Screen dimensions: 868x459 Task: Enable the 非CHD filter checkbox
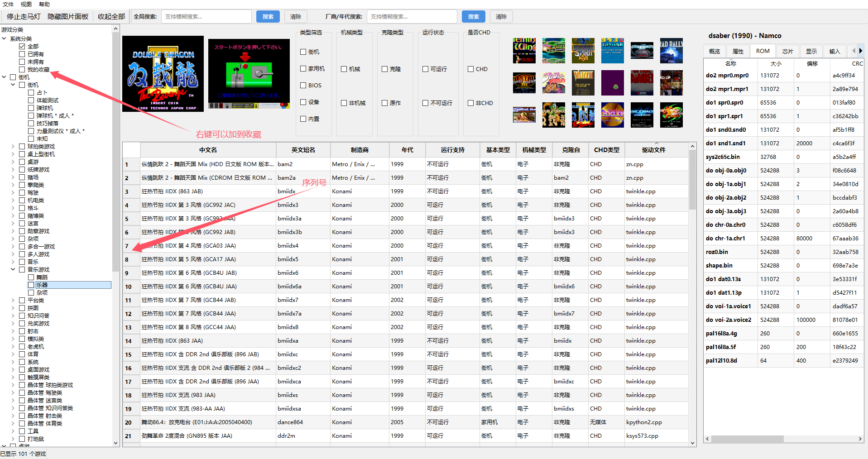point(470,103)
